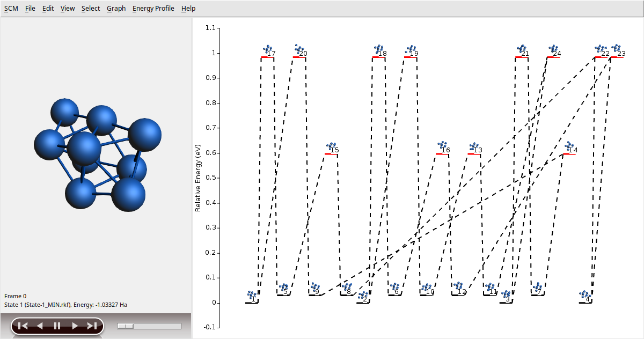Click the state 15 molecule icon
Screen dimensions: 644x339
pos(331,146)
